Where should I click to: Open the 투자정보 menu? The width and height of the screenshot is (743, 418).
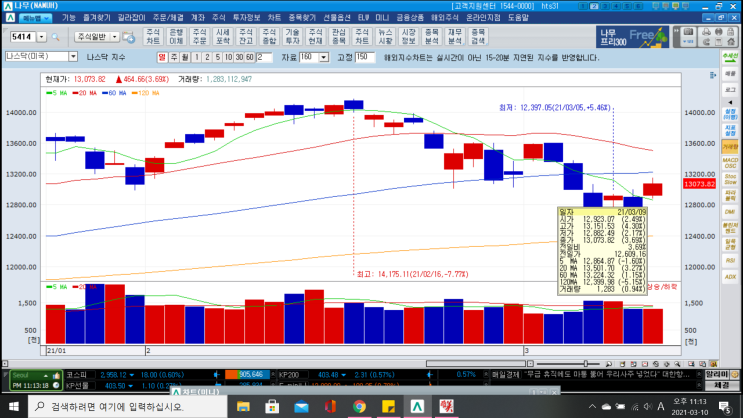point(246,18)
